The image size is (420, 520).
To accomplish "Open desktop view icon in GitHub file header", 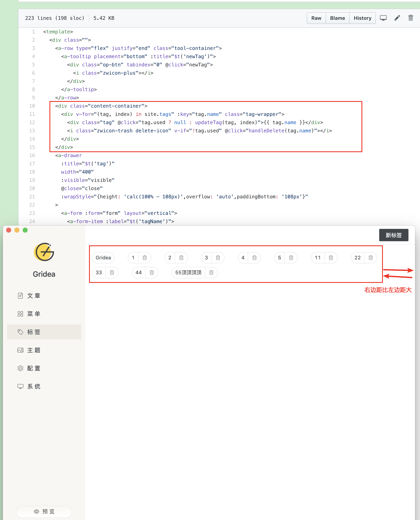I will click(x=383, y=18).
